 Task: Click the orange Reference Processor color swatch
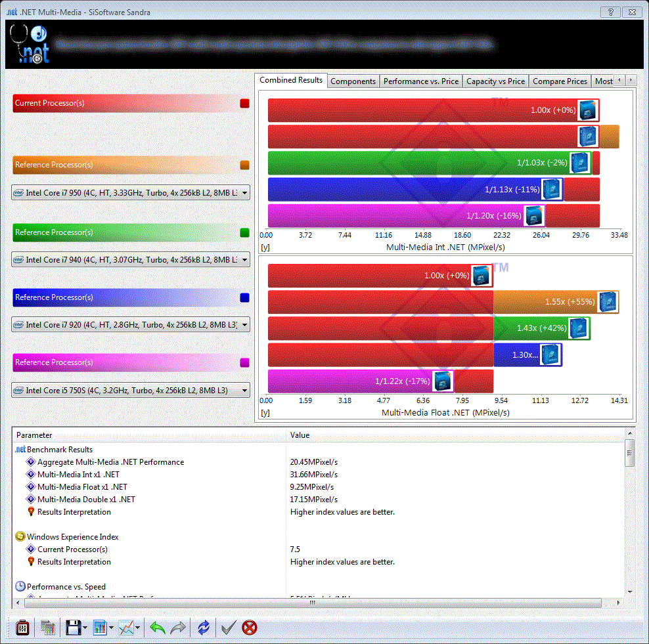click(x=244, y=165)
